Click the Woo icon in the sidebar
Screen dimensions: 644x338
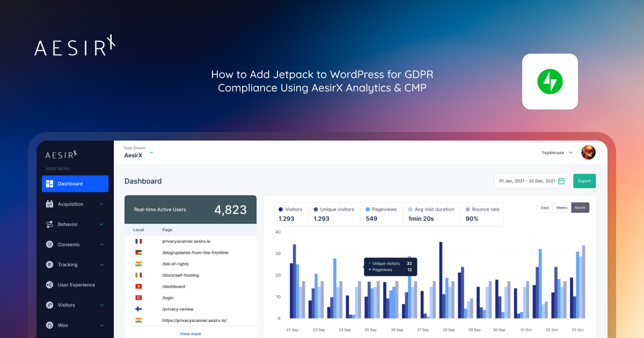(49, 325)
